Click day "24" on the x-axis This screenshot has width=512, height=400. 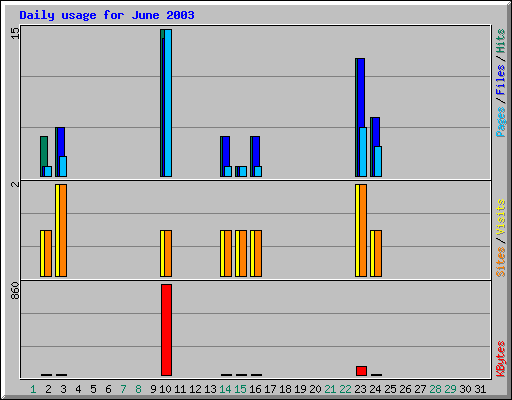pyautogui.click(x=375, y=389)
